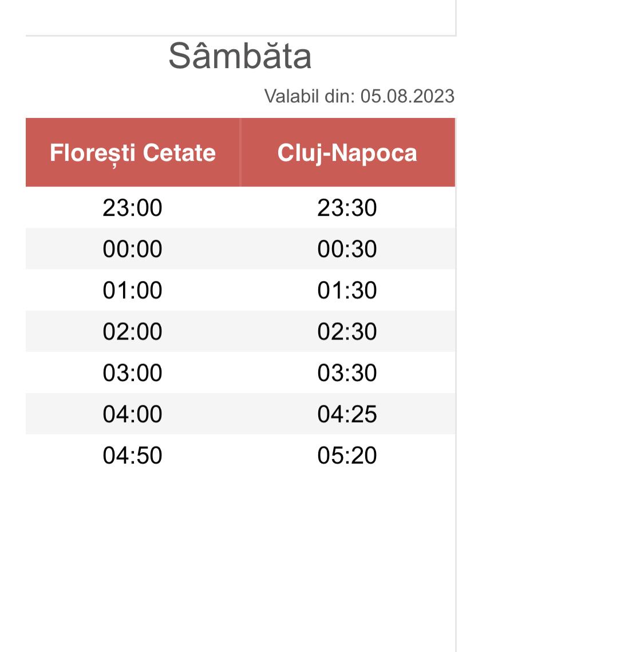Select the 01:30 departure cell
Image resolution: width=644 pixels, height=652 pixels.
[x=347, y=290]
